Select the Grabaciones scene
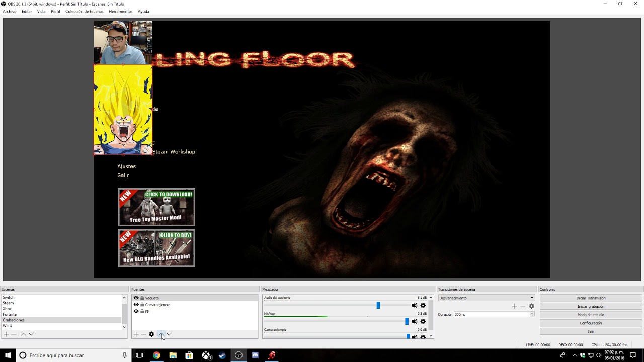This screenshot has height=362, width=644. (x=61, y=320)
